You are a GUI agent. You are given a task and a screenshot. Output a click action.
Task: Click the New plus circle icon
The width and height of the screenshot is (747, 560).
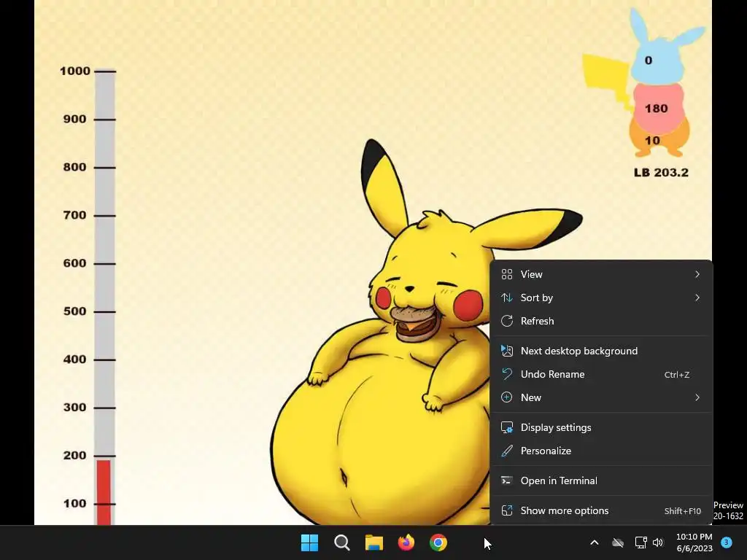[x=507, y=397]
